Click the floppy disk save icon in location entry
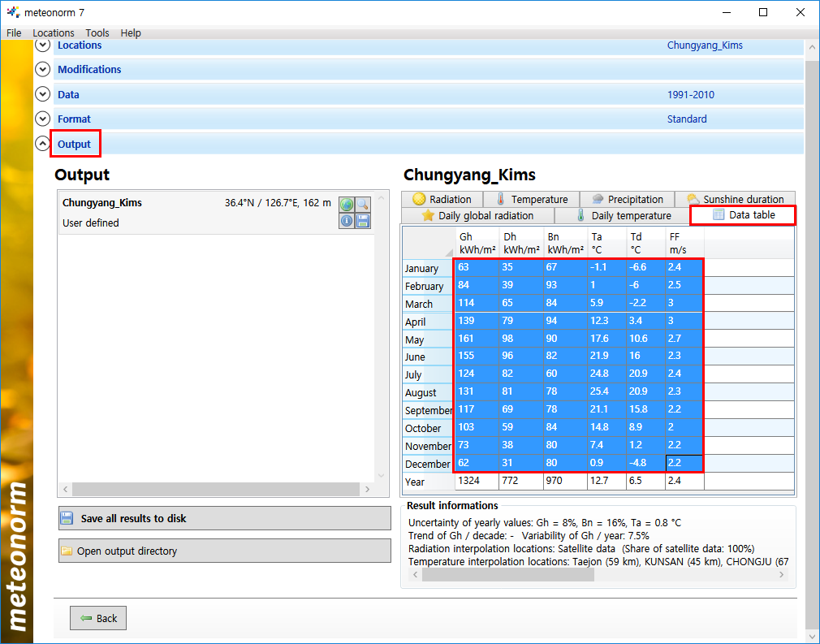Viewport: 820px width, 644px height. tap(363, 221)
